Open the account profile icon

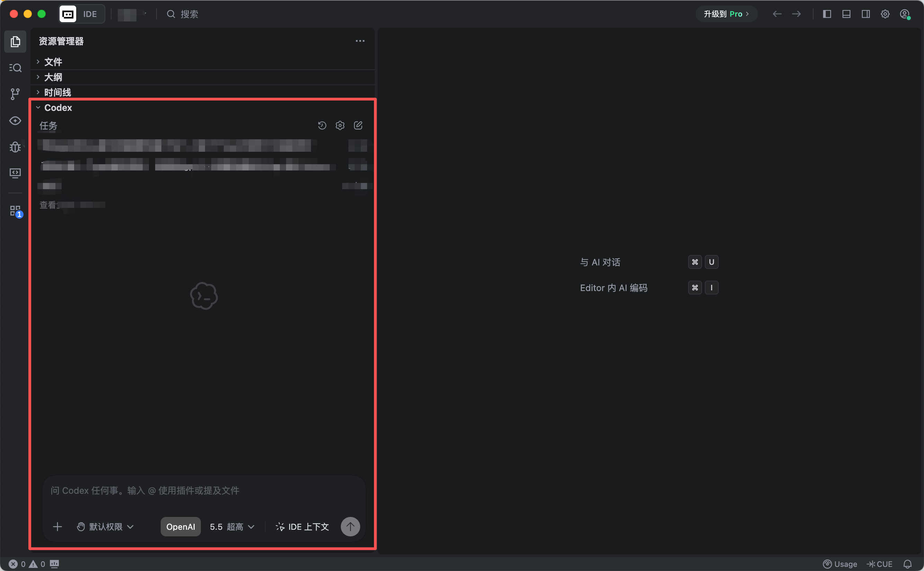(x=905, y=14)
